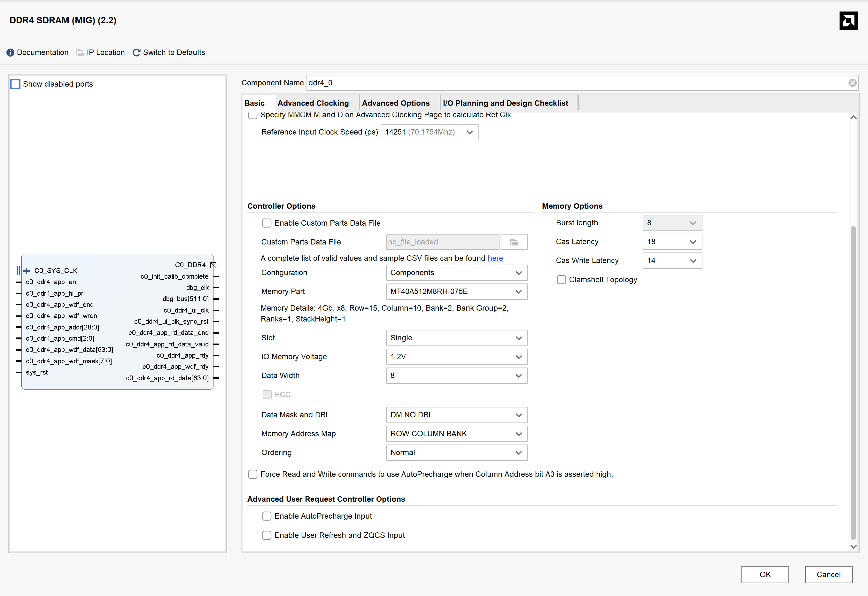Clear the Component Name field with X icon
Viewport: 868px width, 596px height.
pos(852,83)
